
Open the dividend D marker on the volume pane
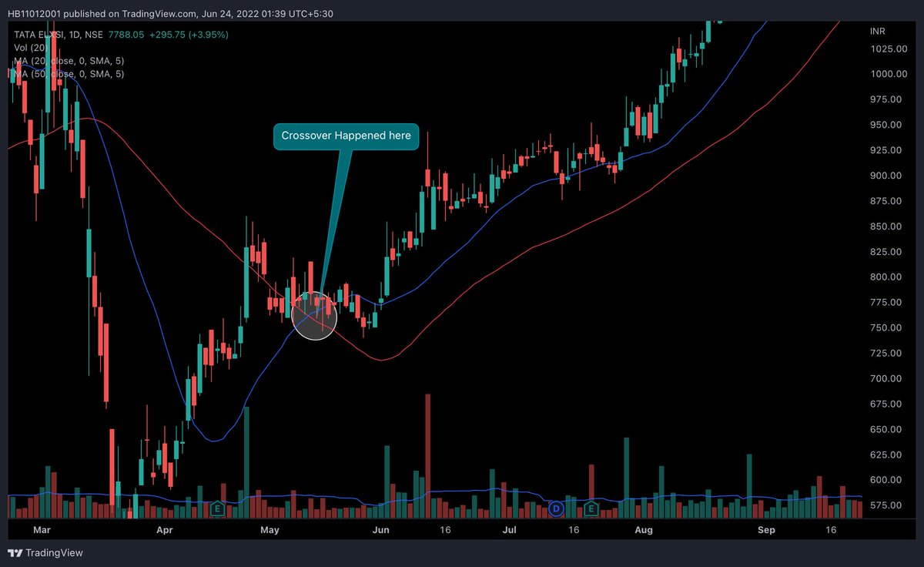pos(556,509)
